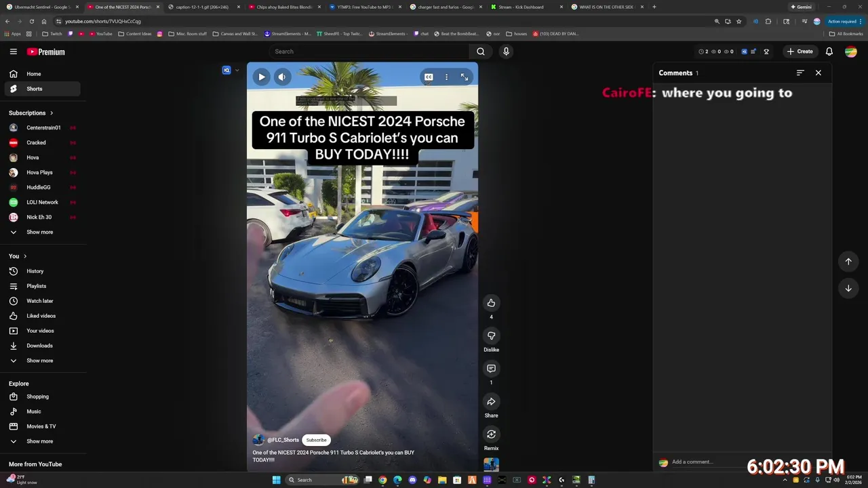Open the account avatar menu
This screenshot has height=488, width=868.
point(850,52)
